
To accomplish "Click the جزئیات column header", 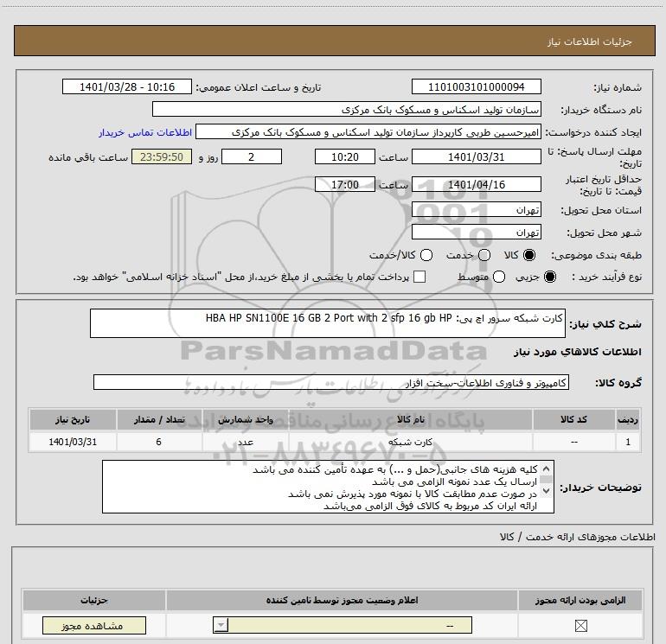I will (x=94, y=600).
